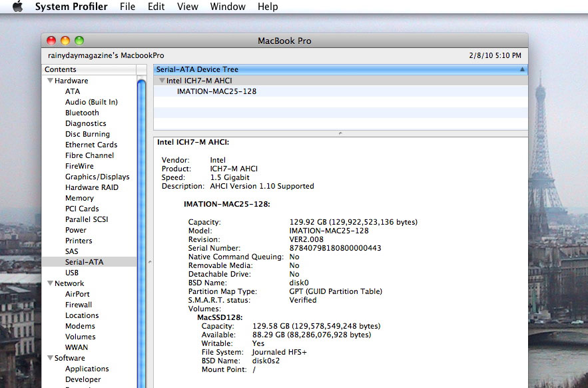Open the Apple menu
Viewport: 588px width, 388px height.
click(17, 7)
